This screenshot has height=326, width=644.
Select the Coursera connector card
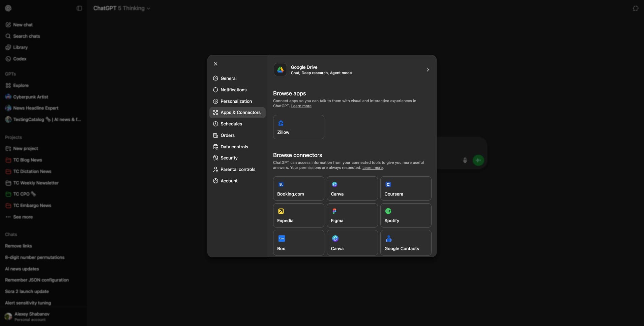click(x=406, y=188)
